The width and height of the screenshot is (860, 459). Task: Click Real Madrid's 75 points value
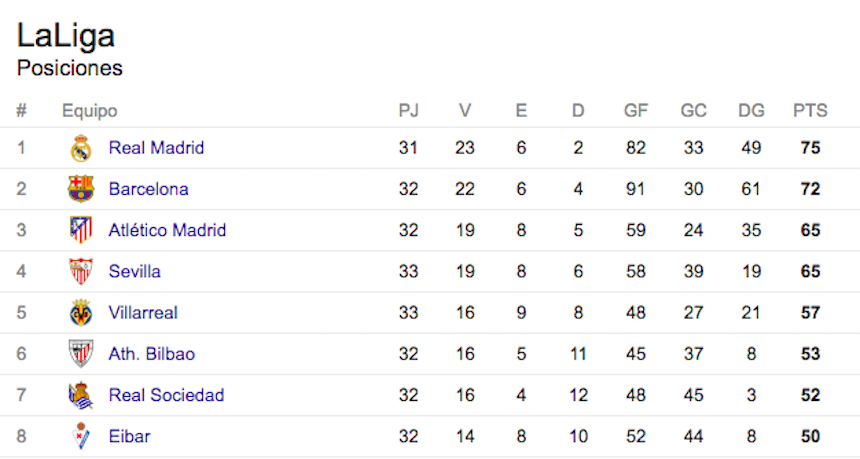coord(810,148)
